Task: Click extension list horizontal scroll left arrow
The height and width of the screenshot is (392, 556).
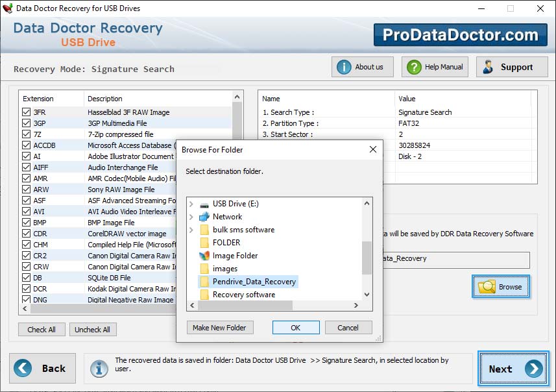Action: 25,309
